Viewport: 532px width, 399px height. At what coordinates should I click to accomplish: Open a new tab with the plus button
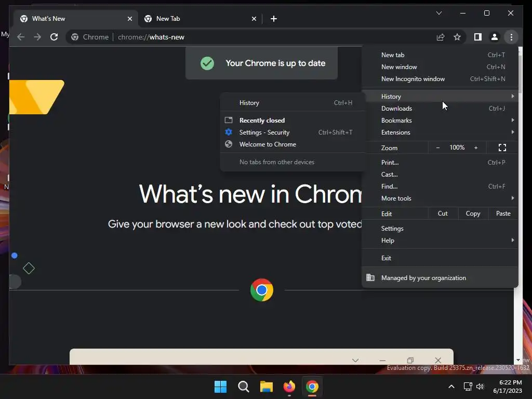click(x=274, y=19)
